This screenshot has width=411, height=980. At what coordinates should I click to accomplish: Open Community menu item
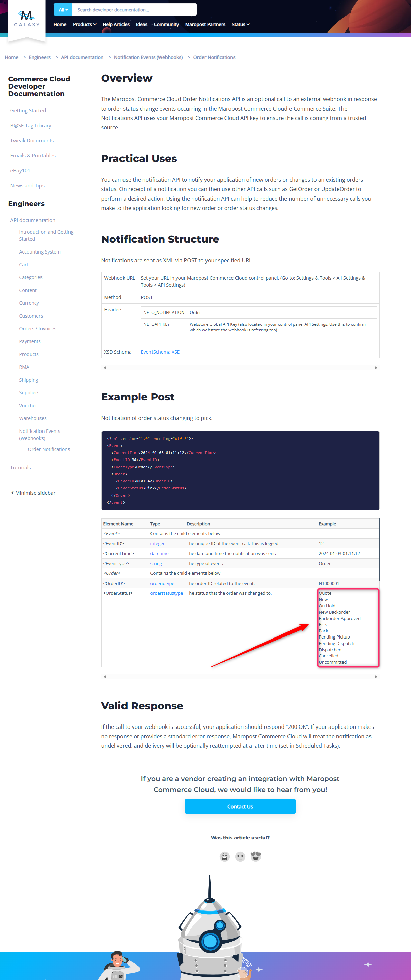pyautogui.click(x=166, y=24)
